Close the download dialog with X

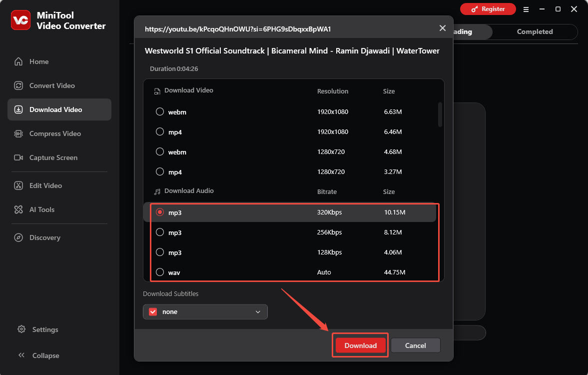[443, 28]
